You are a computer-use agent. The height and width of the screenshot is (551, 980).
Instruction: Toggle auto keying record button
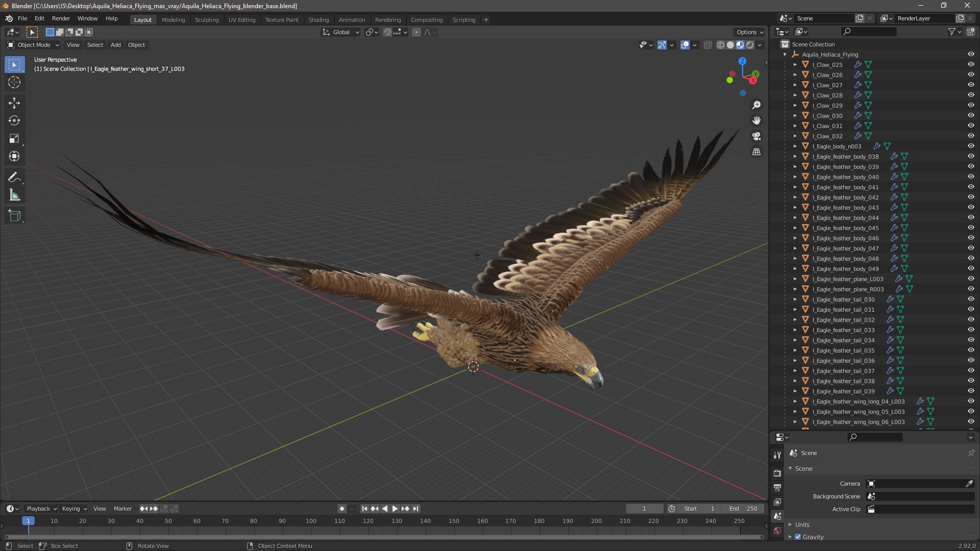pyautogui.click(x=342, y=509)
